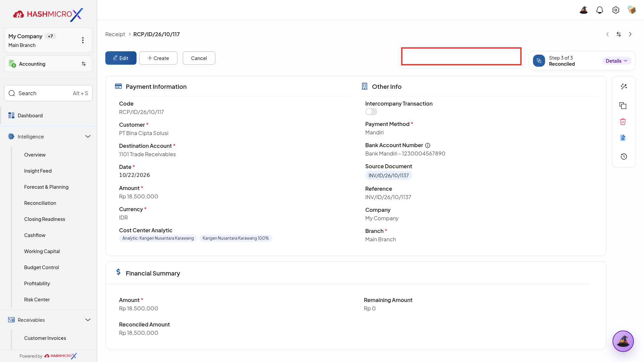Click the Edit button

tap(121, 58)
